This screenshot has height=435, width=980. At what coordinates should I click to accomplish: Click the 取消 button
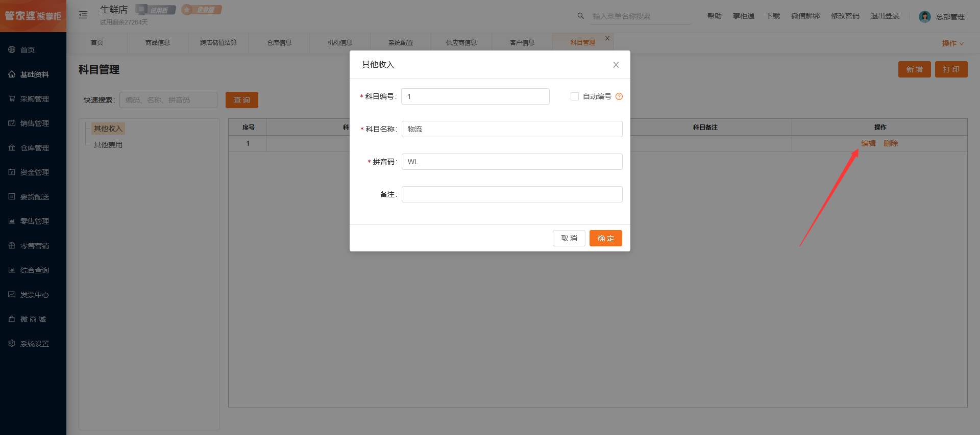(x=569, y=238)
